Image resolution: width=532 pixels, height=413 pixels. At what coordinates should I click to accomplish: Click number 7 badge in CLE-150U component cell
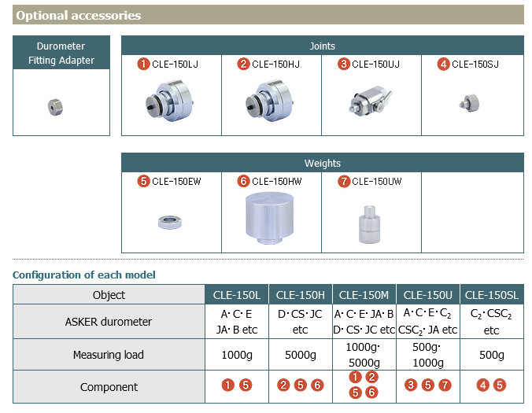(445, 385)
